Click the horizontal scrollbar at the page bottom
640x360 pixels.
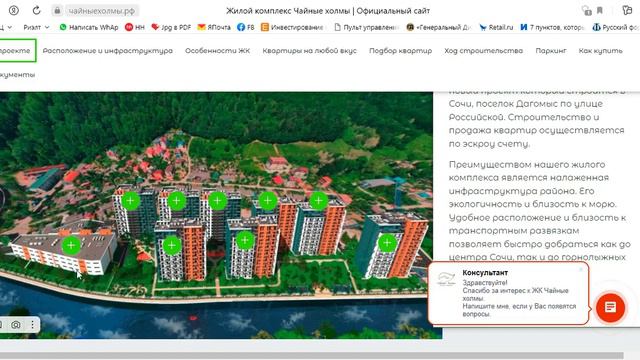312,356
